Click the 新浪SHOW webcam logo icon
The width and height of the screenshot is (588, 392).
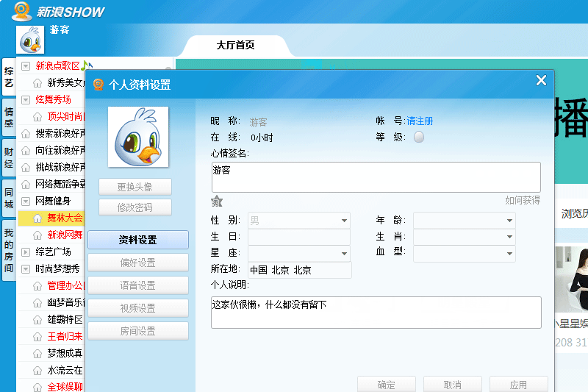21,11
